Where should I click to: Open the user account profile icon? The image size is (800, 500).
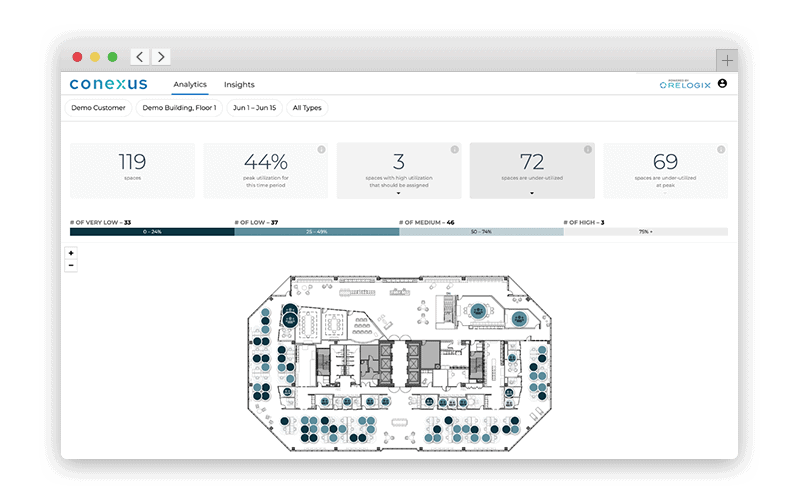click(x=722, y=84)
